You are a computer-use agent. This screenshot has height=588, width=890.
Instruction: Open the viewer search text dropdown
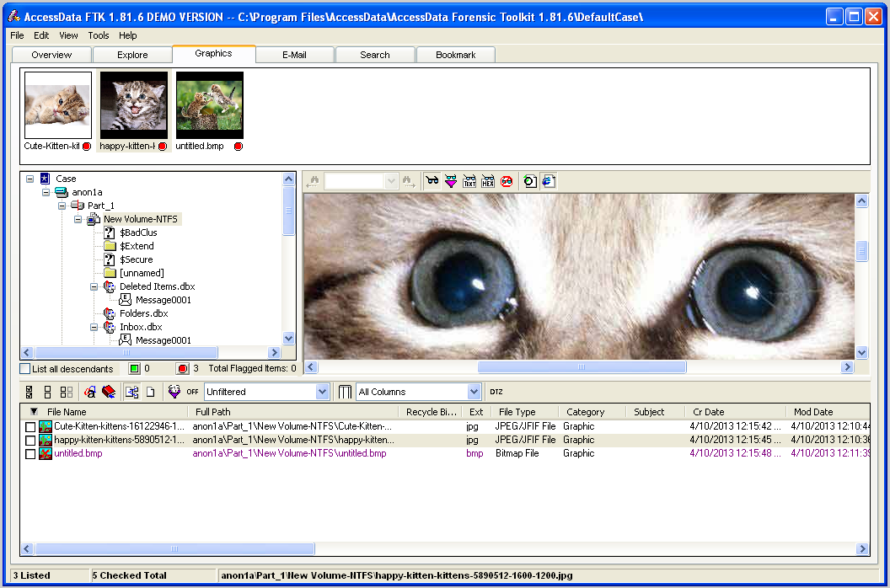click(391, 181)
